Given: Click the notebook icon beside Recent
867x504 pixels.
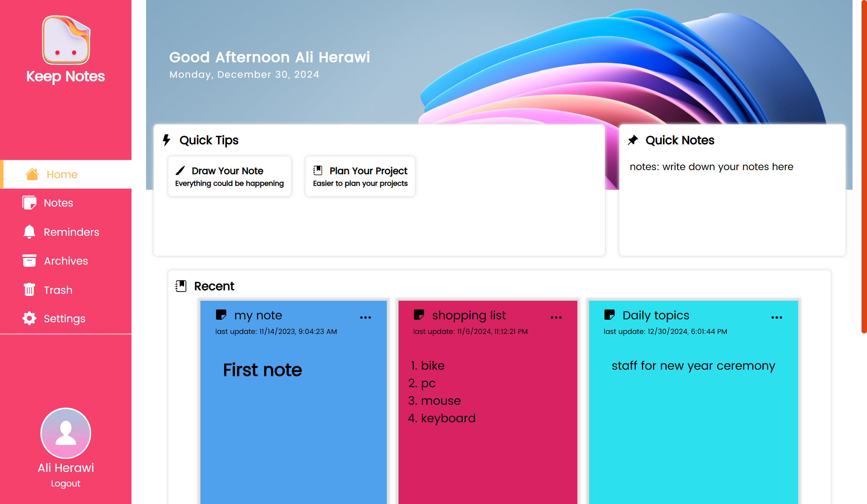Looking at the screenshot, I should (181, 286).
